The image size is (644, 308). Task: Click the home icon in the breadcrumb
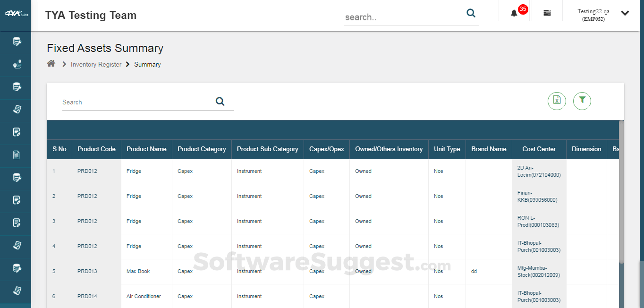[51, 63]
